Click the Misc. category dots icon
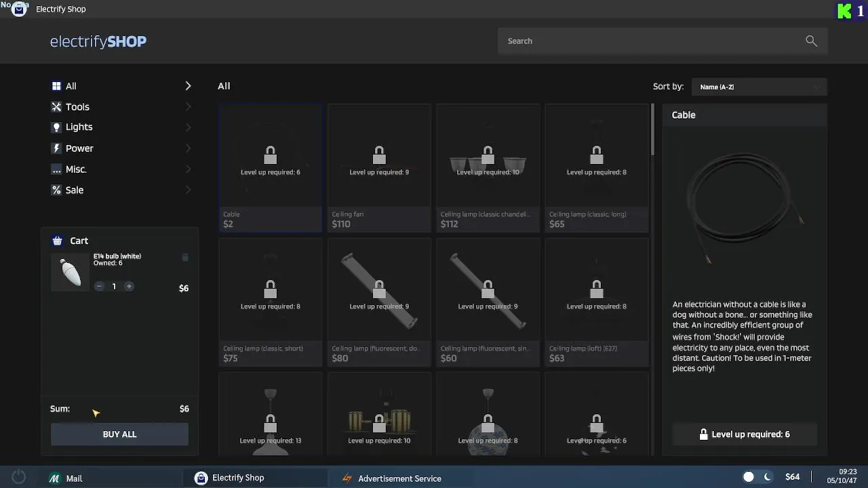Screen dimensions: 868x488 [x=56, y=169]
